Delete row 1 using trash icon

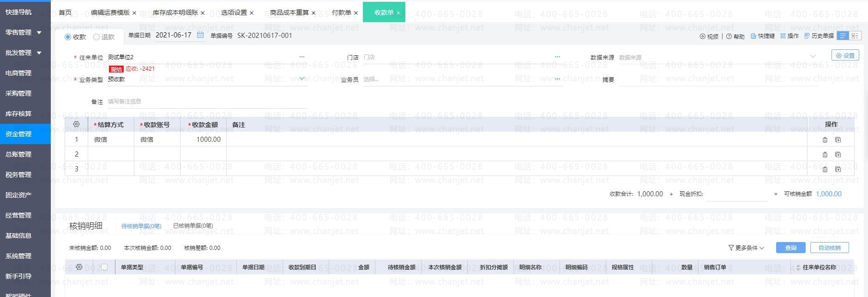pyautogui.click(x=825, y=139)
